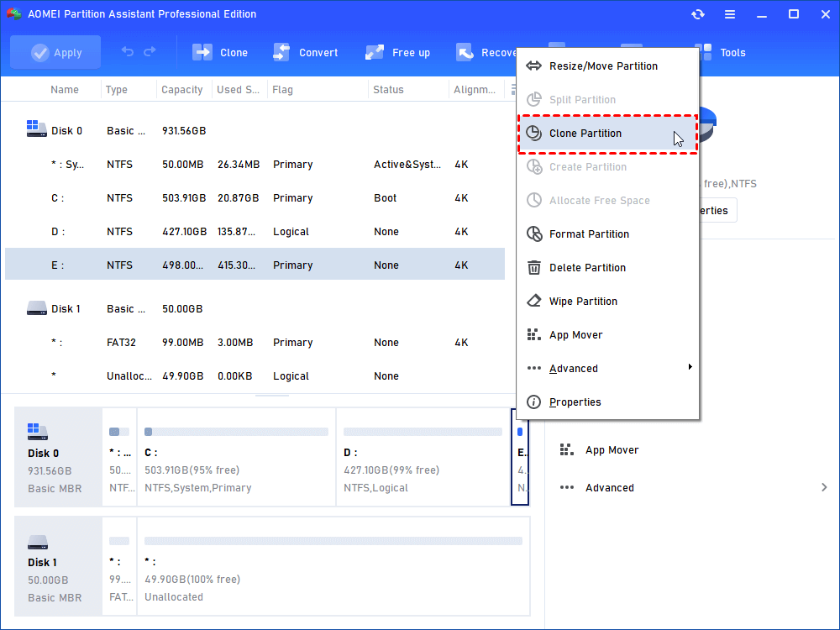The height and width of the screenshot is (630, 840).
Task: Click the Clone Partition pie icon
Action: 533,133
